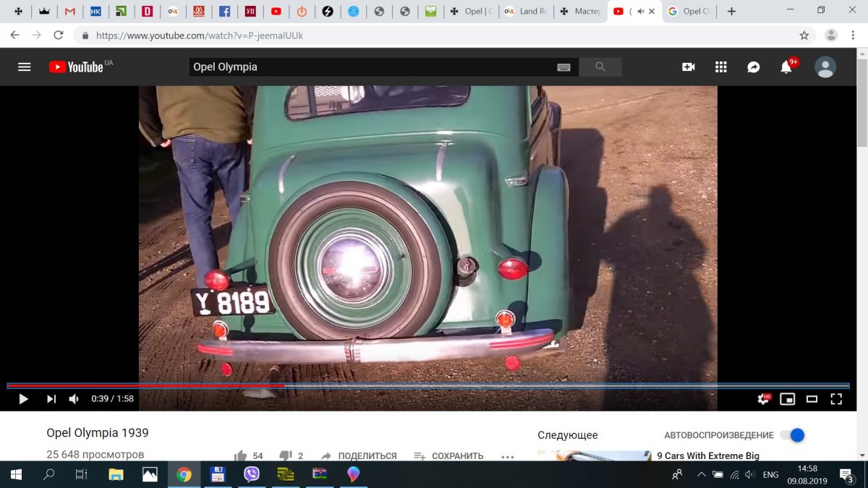Viewport: 868px width, 488px height.
Task: Switch the ENG input language
Action: point(771,474)
